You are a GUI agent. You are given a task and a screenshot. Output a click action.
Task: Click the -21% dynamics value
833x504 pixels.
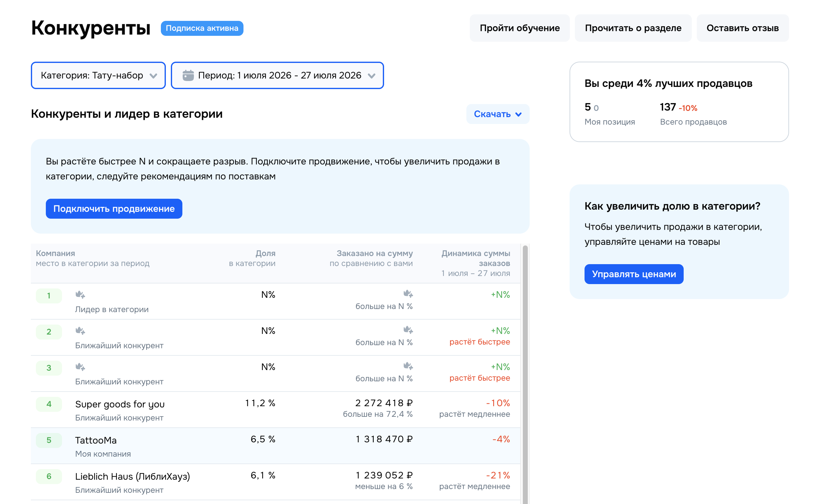coord(498,475)
